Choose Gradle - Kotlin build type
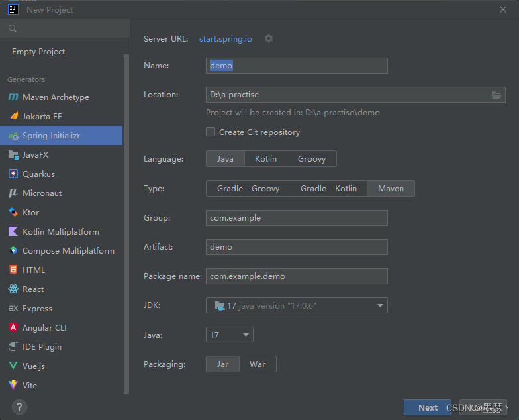Viewport: 519px width, 420px height. click(x=328, y=188)
